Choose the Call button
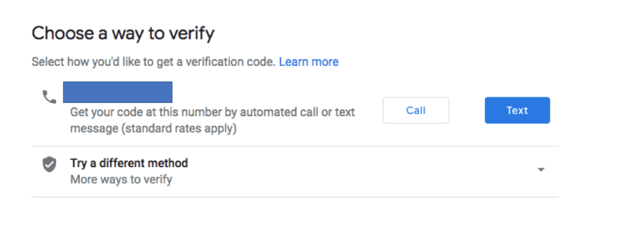This screenshot has width=644, height=240. click(416, 111)
